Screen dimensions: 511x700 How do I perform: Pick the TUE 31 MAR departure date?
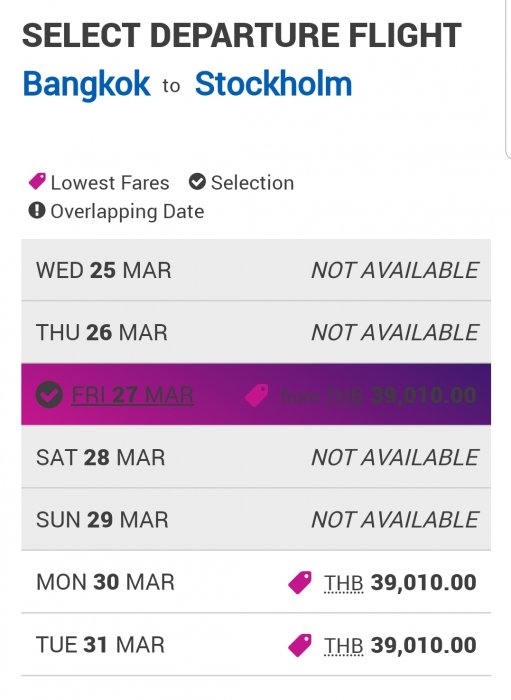256,644
